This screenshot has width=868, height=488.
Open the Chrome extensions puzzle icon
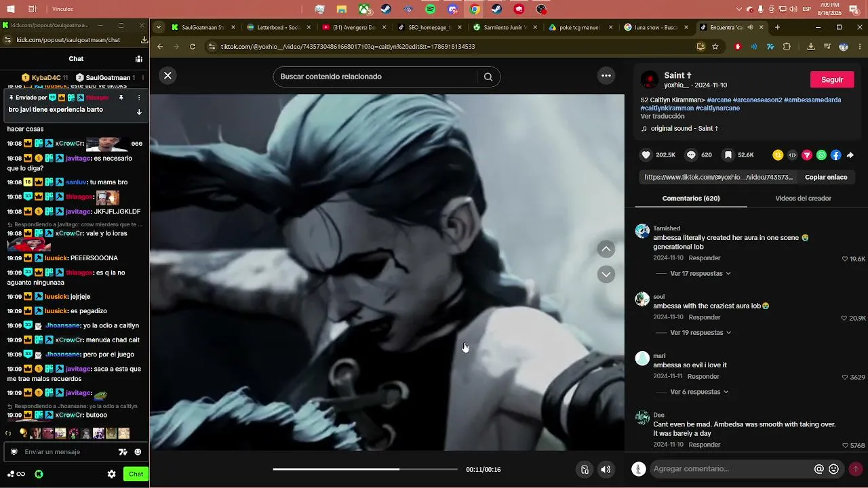point(787,47)
